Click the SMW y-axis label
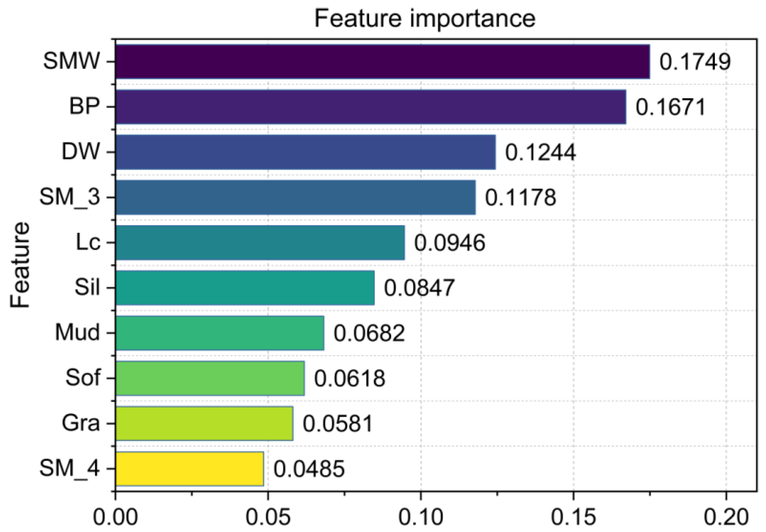 click(x=72, y=62)
